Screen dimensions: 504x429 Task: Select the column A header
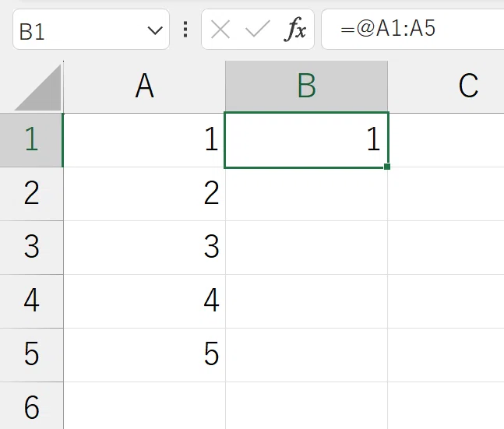click(x=145, y=86)
